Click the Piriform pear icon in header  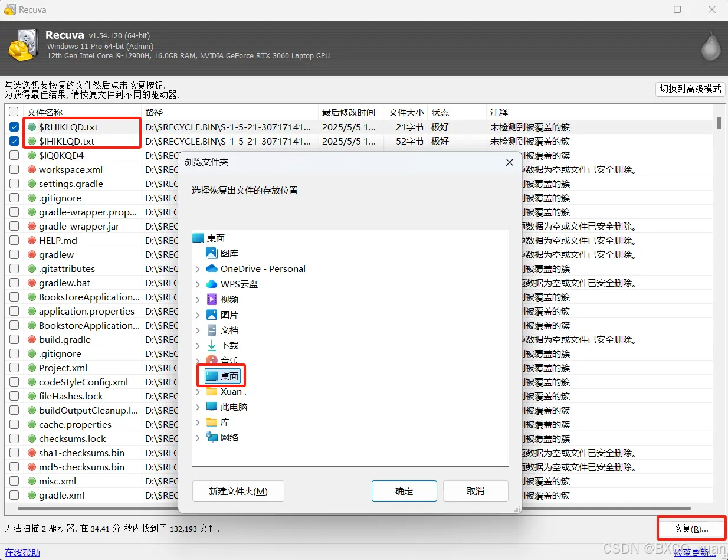tap(710, 45)
